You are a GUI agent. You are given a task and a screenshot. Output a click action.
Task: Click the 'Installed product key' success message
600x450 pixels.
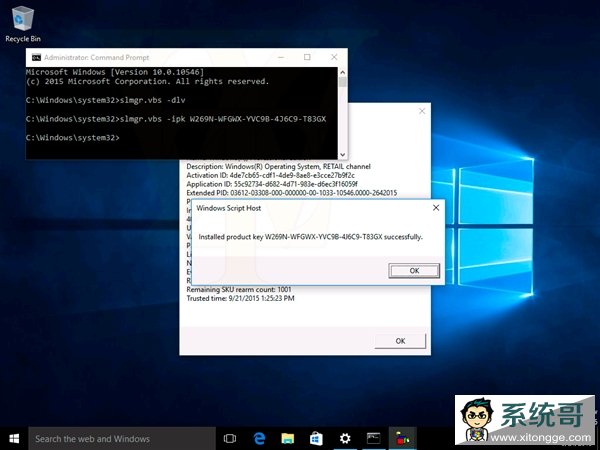pos(311,237)
